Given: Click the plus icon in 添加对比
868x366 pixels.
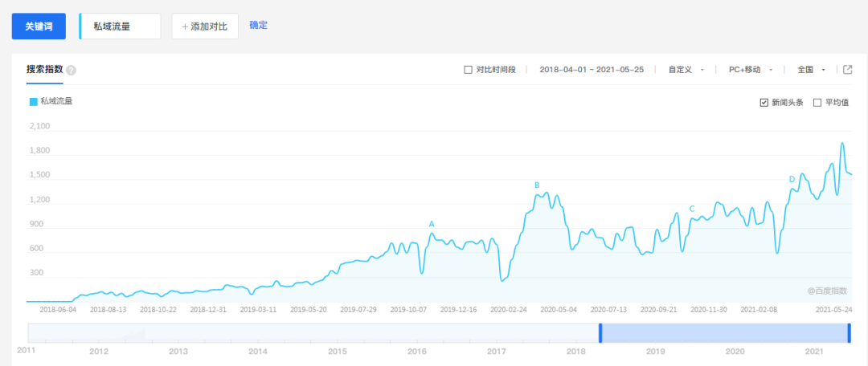Looking at the screenshot, I should click(x=185, y=26).
